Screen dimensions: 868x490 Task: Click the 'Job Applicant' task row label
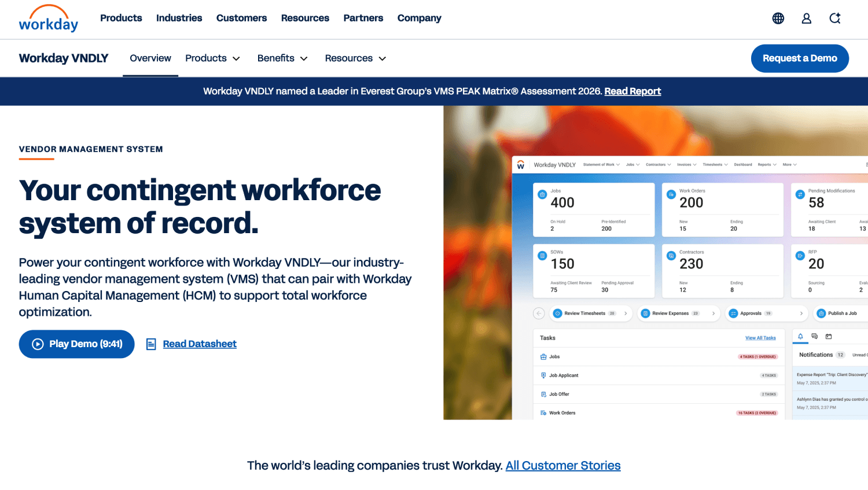(564, 375)
